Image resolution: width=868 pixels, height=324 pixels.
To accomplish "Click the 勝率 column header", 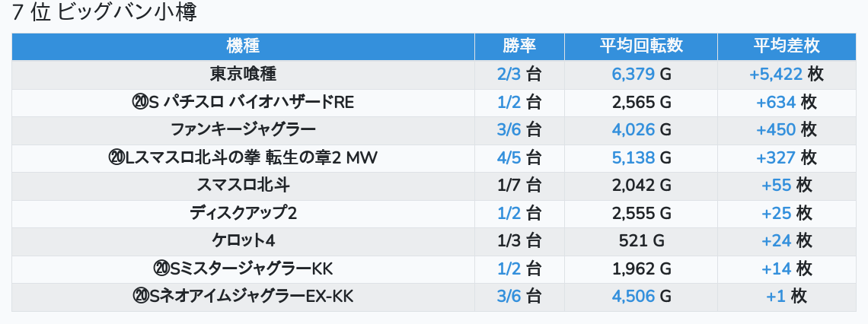I will 519,46.
